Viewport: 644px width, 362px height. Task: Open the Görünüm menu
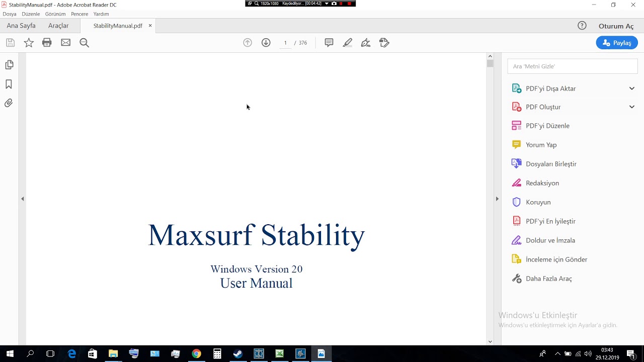click(x=55, y=14)
